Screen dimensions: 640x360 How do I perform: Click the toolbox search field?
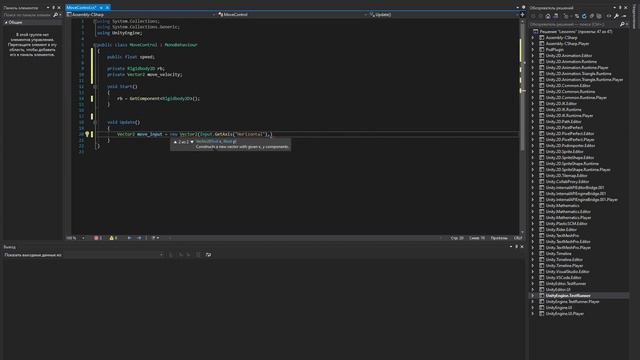[27, 15]
